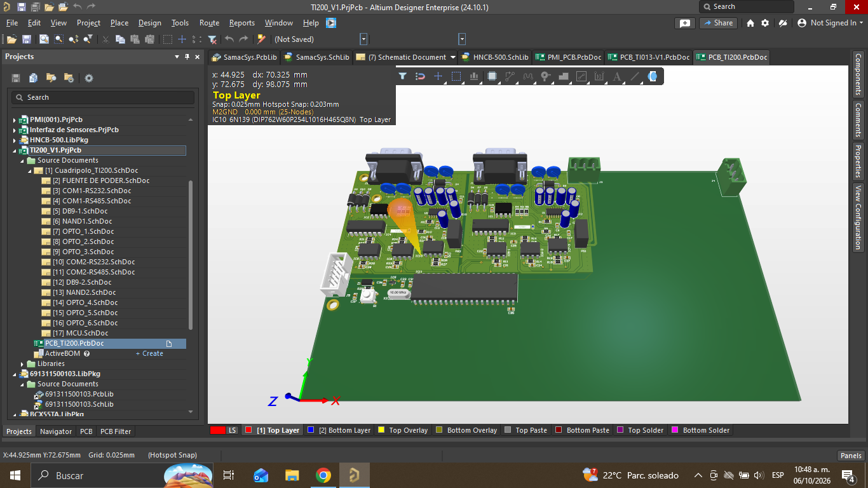Viewport: 868px width, 488px height.
Task: Expand the PMI(001).PrjPcb project
Action: tap(15, 119)
